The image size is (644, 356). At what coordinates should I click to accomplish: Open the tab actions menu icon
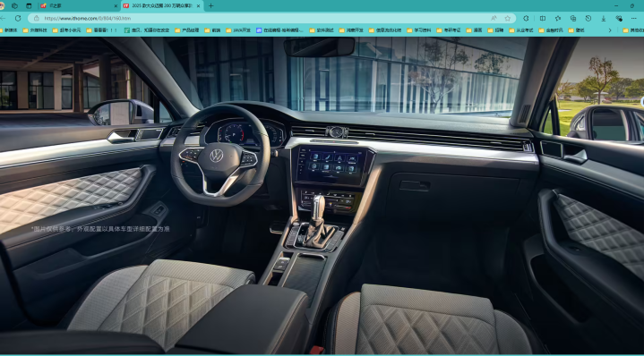(x=29, y=5)
